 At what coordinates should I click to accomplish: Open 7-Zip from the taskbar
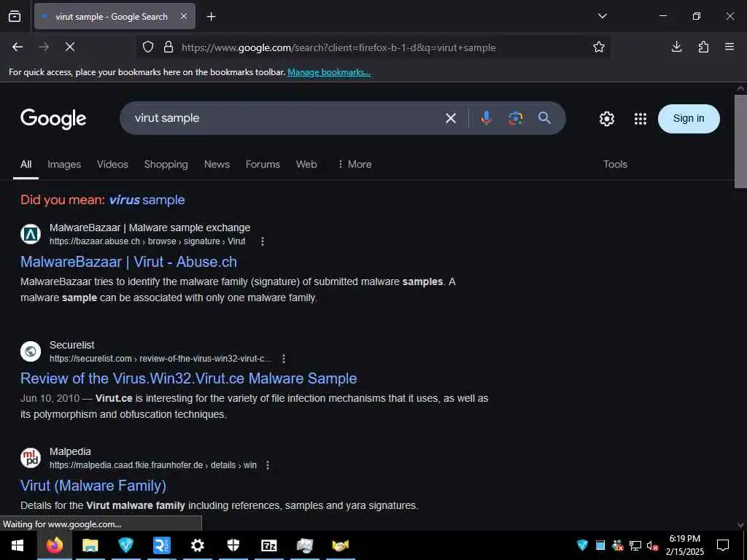268,545
